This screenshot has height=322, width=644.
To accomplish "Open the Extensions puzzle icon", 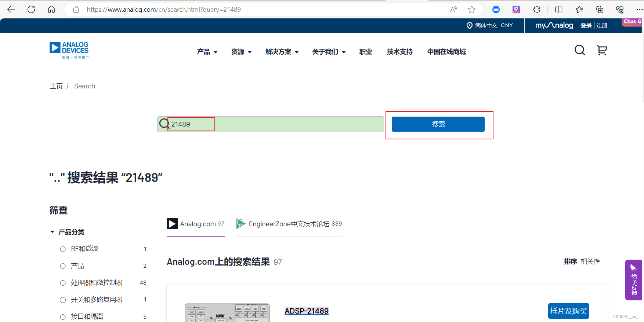I will click(536, 10).
